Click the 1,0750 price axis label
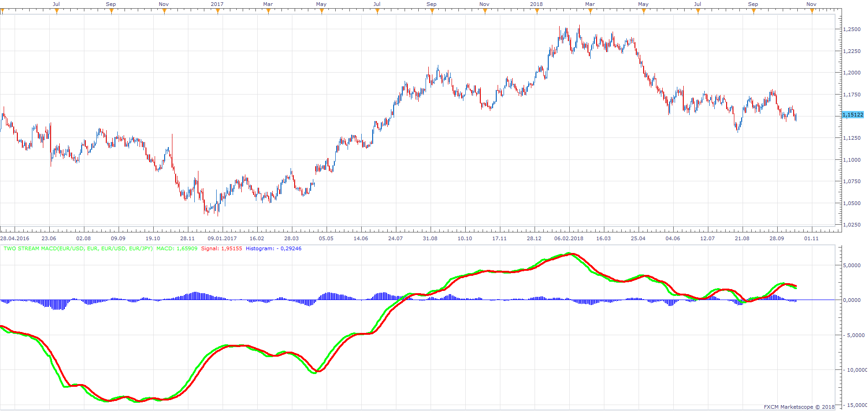Screen dimensions: 868x411 pyautogui.click(x=852, y=181)
